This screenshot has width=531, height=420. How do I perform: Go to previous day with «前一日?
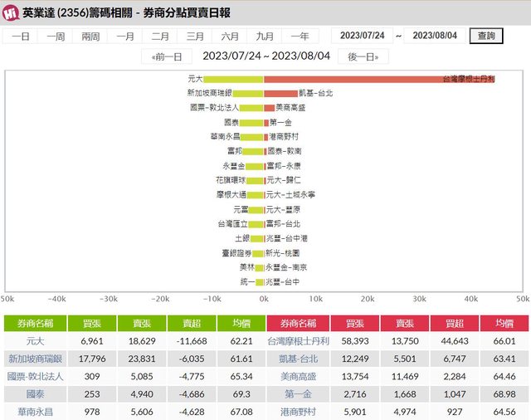pyautogui.click(x=167, y=56)
